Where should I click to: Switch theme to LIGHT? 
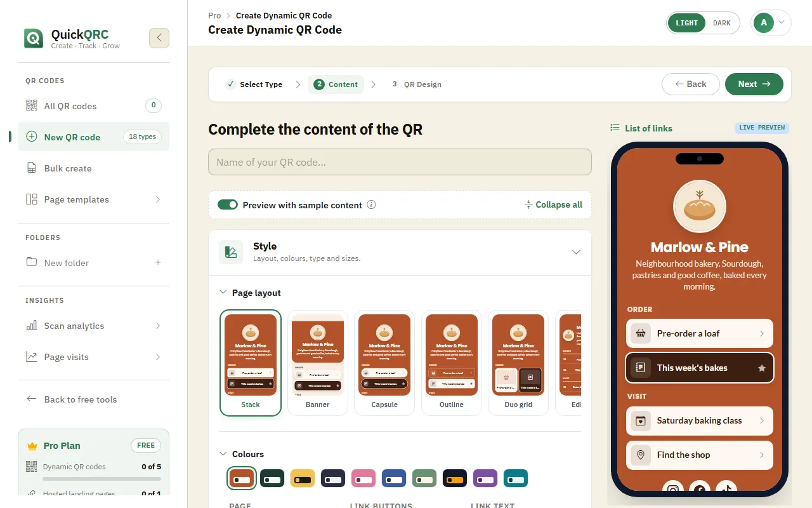[686, 23]
